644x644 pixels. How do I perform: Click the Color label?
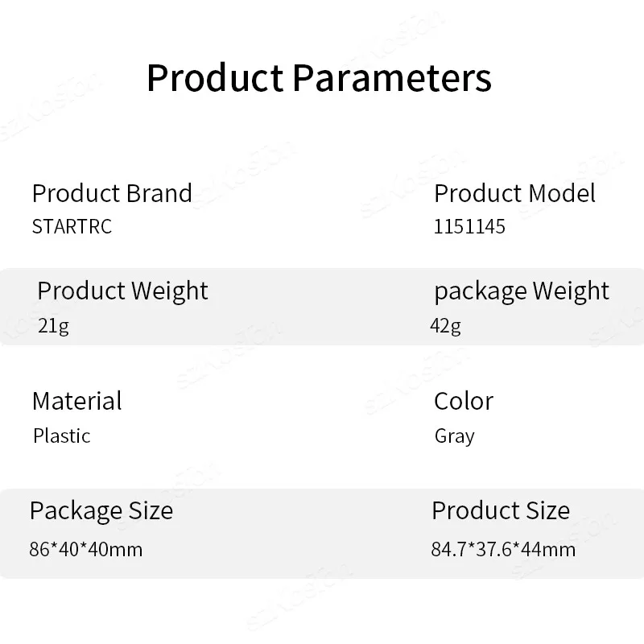(x=463, y=401)
